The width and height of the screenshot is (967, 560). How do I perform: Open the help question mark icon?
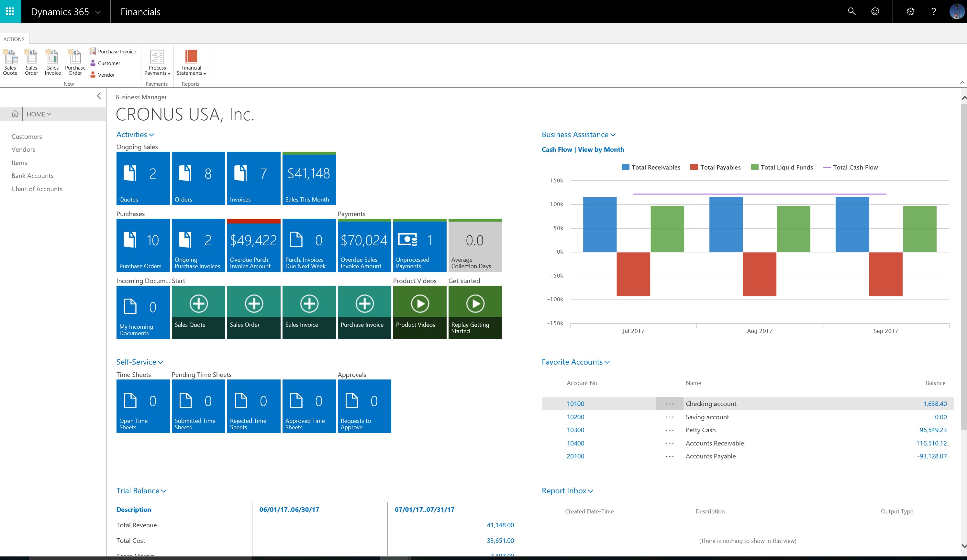(x=934, y=12)
